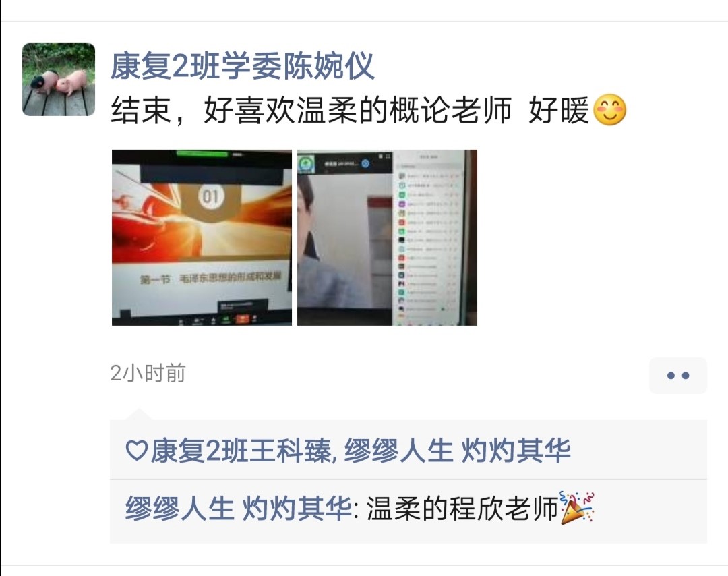Tap the party popper emoji in comment
Image resolution: width=728 pixels, height=576 pixels.
[578, 509]
